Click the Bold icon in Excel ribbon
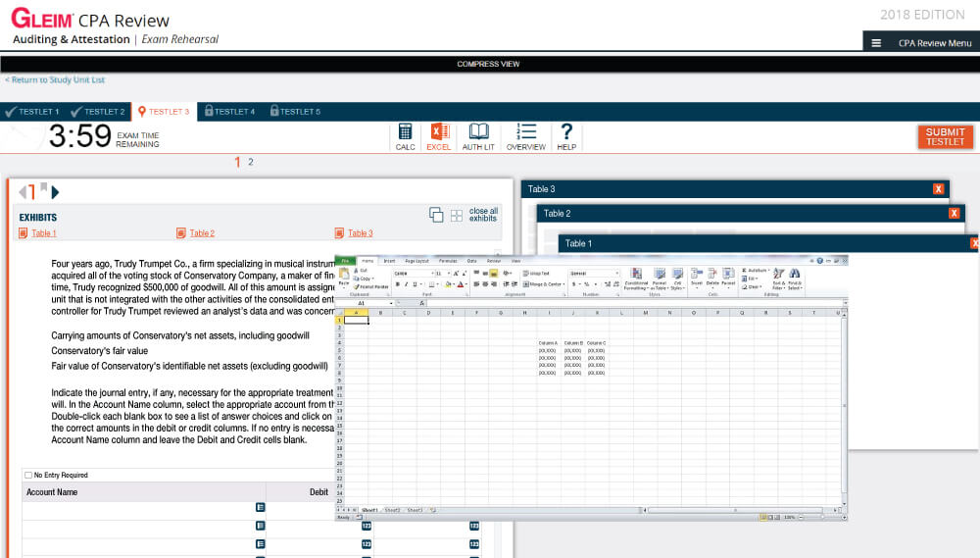 tap(398, 284)
